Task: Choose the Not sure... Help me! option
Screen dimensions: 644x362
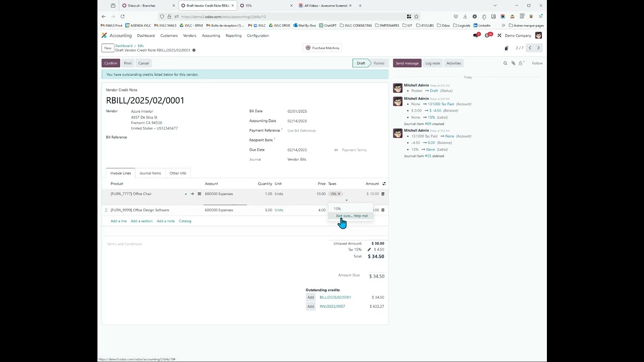Action: [x=352, y=216]
